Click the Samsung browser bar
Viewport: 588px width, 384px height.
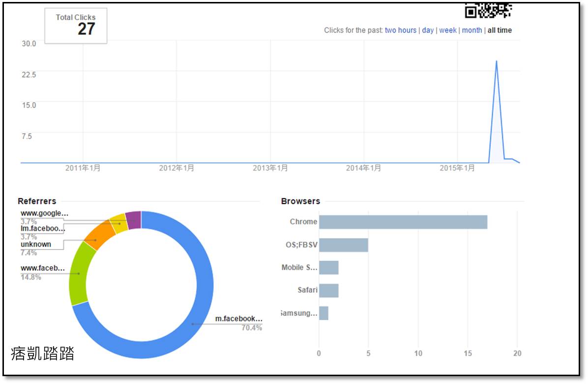[323, 313]
